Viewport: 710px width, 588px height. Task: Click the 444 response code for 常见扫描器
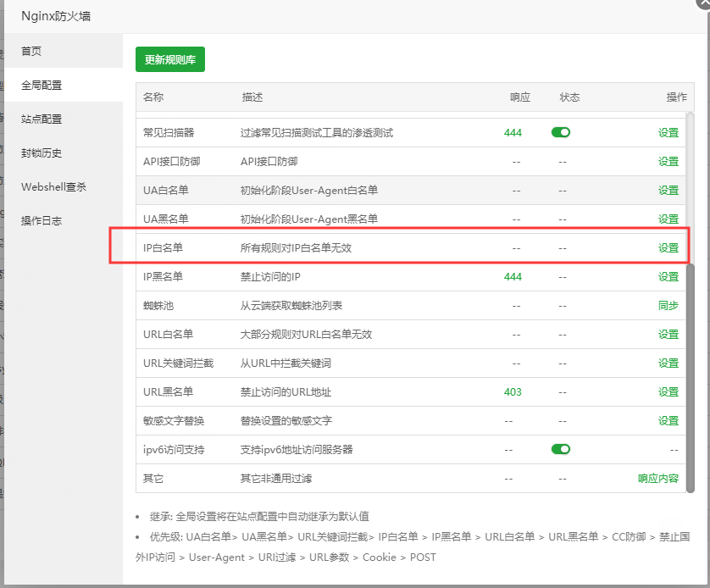(513, 133)
